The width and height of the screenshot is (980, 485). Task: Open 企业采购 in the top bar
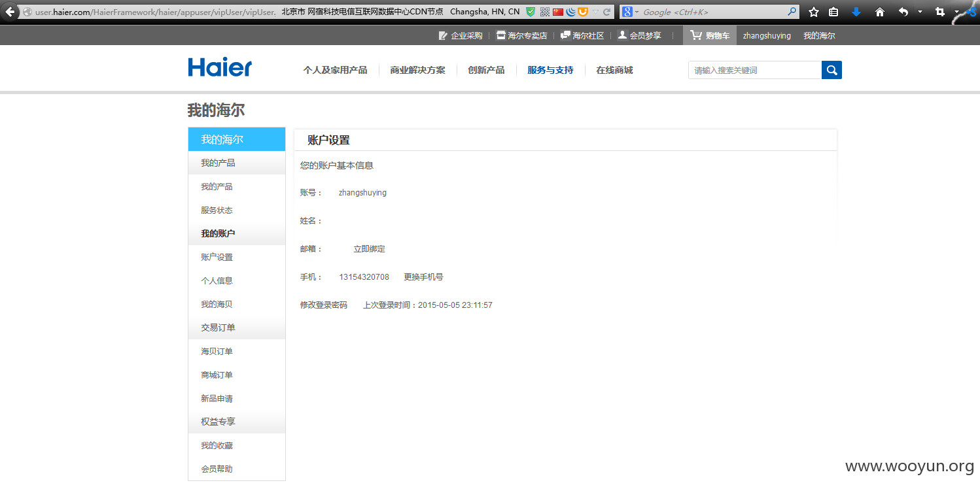click(x=461, y=36)
